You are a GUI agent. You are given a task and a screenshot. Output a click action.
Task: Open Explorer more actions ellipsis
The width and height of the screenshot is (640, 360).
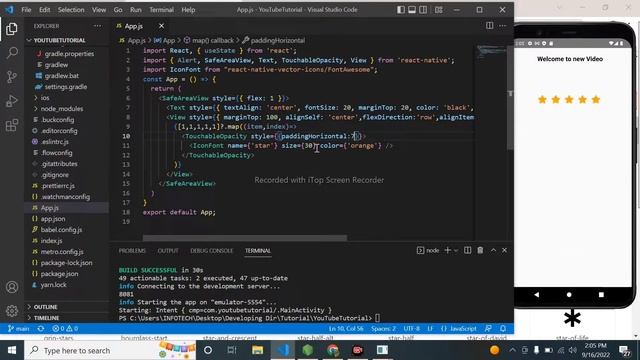pyautogui.click(x=98, y=26)
